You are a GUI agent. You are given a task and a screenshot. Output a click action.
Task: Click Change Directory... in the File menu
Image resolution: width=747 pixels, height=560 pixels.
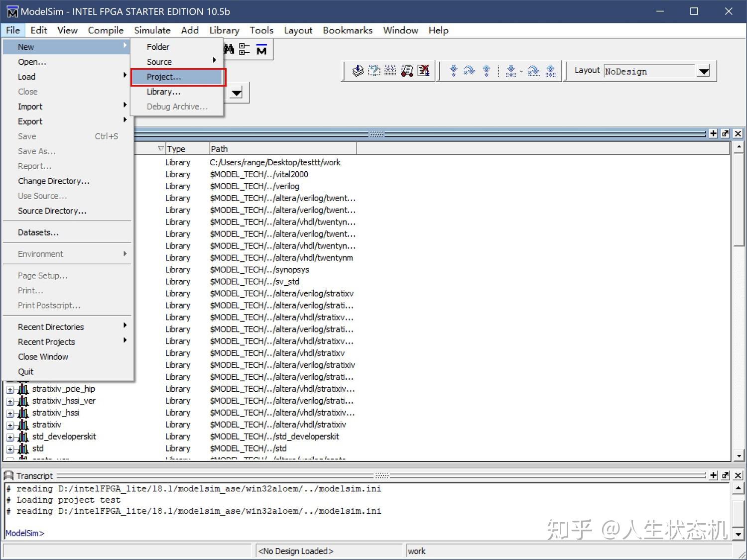[x=53, y=181]
